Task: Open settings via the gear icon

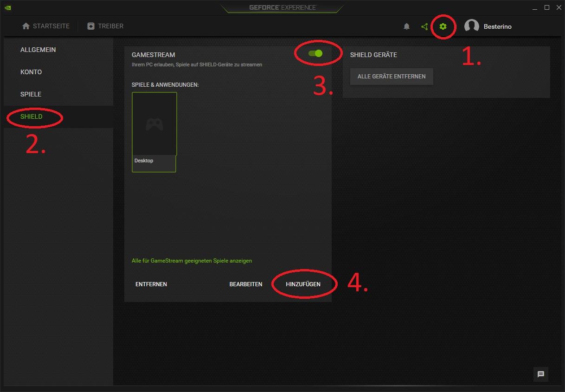Action: pos(443,26)
